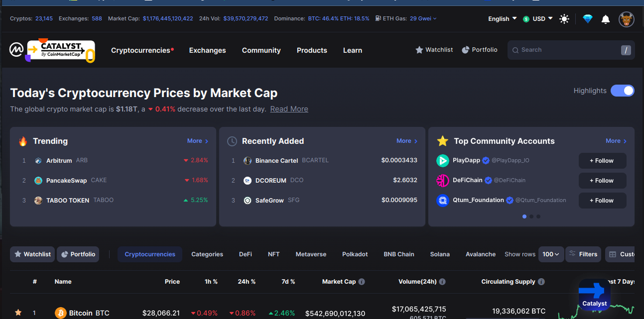Open the English language dropdown
The width and height of the screenshot is (644, 319).
(x=502, y=19)
